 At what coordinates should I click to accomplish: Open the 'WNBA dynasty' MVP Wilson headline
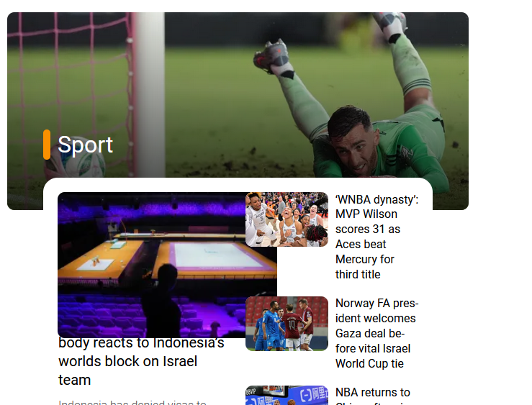377,237
